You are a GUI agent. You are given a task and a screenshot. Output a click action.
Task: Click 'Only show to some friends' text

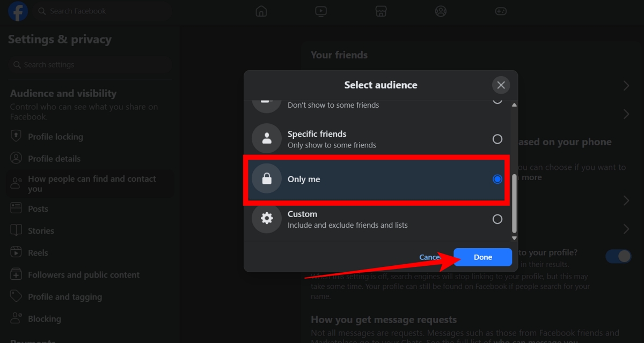pos(332,145)
